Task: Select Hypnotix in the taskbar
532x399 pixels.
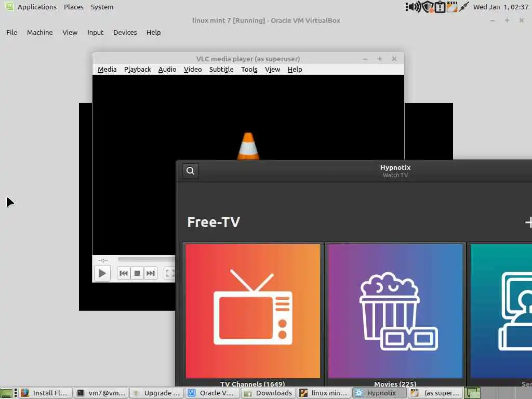Action: coord(380,393)
